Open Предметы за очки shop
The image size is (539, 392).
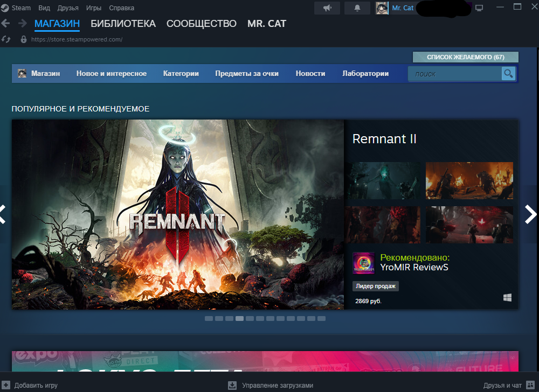tap(247, 73)
